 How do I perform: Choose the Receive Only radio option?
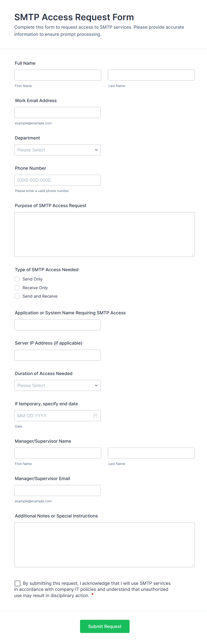tap(17, 288)
